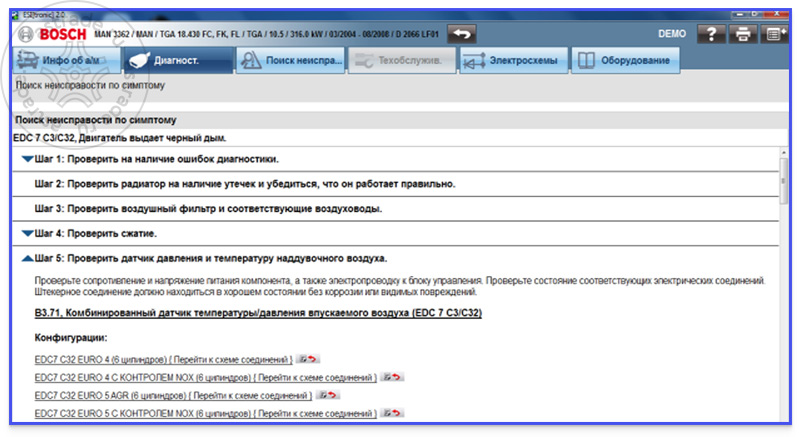Image resolution: width=799 pixels, height=437 pixels.
Task: Open the Оборудование tab
Action: click(626, 60)
